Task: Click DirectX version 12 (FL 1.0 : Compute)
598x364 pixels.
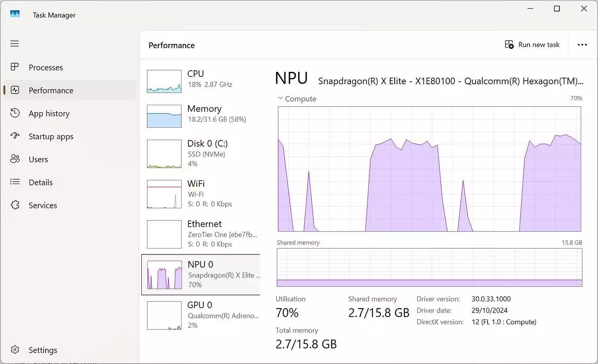Action: tap(504, 322)
